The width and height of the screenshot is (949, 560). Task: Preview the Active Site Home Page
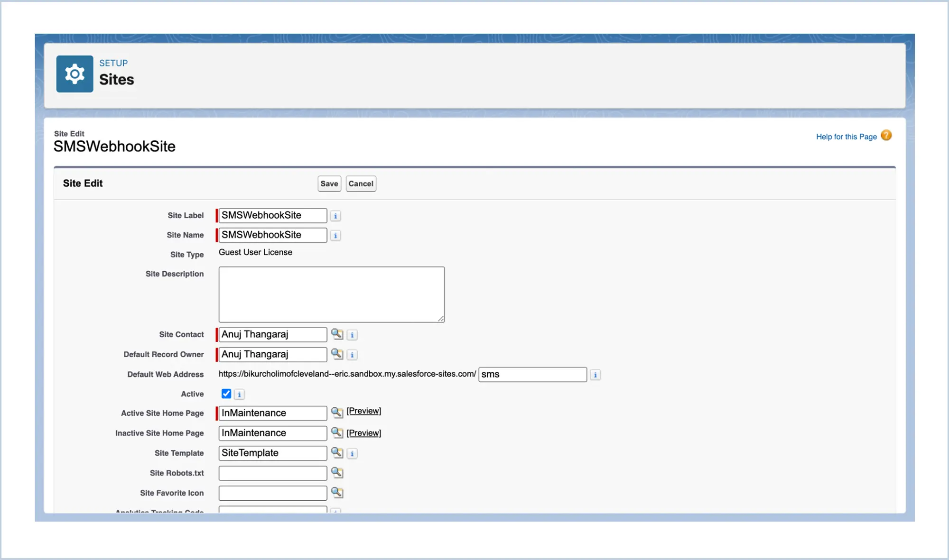(x=364, y=411)
